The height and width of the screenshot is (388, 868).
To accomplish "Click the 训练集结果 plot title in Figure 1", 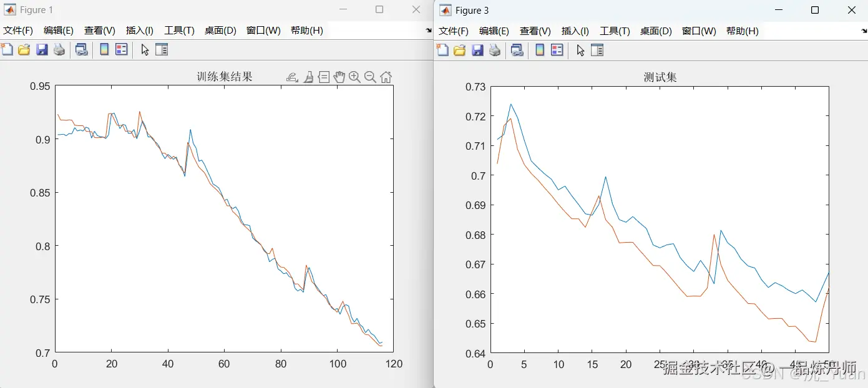I will (225, 77).
